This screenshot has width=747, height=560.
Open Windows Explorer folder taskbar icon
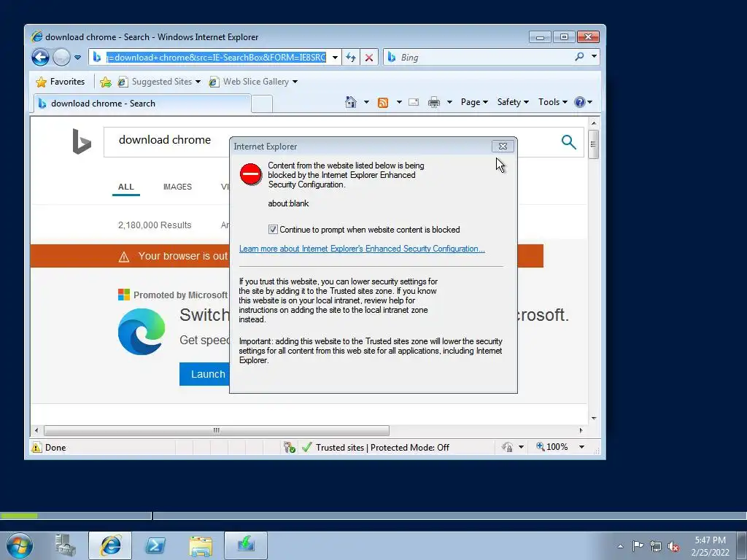(x=201, y=545)
